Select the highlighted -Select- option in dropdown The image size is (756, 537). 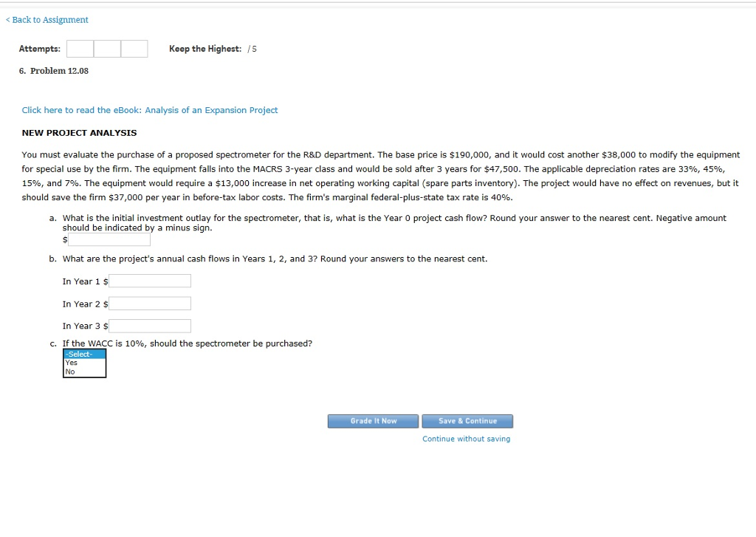pyautogui.click(x=83, y=354)
